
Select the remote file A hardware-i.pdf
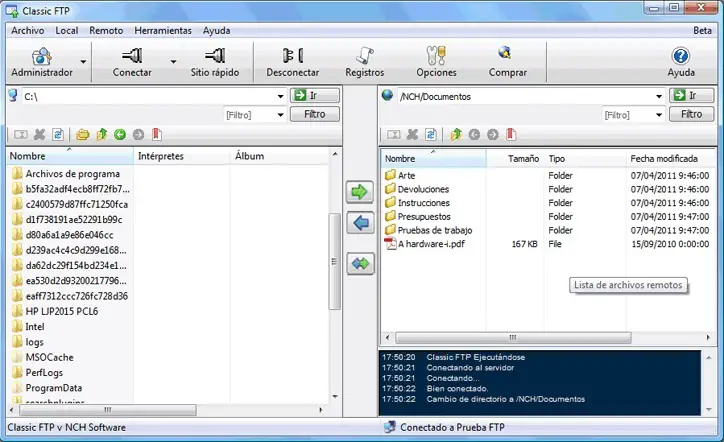point(430,244)
